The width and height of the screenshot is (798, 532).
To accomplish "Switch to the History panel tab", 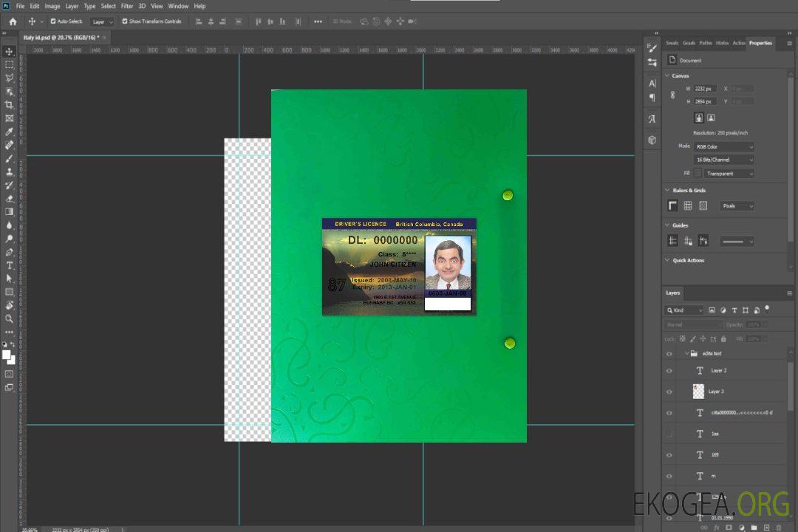I will click(722, 43).
